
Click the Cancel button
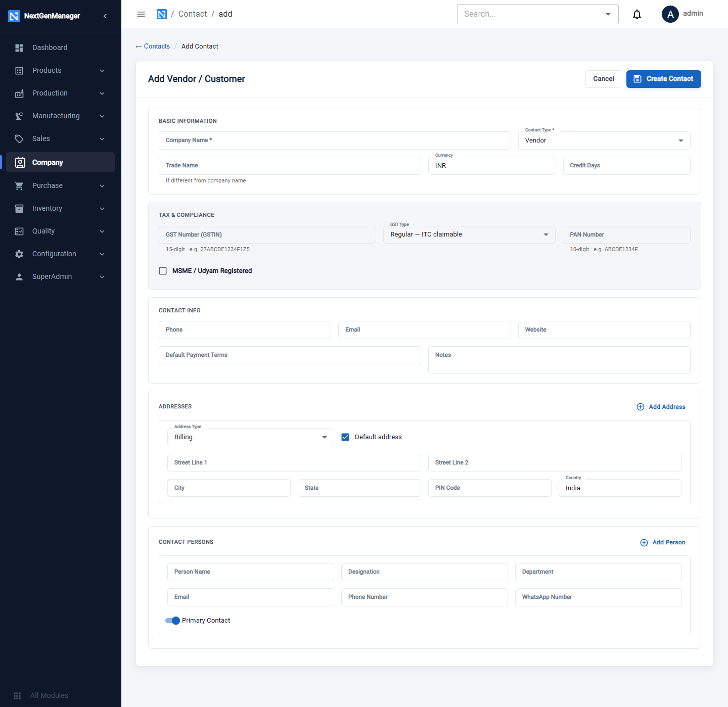604,79
